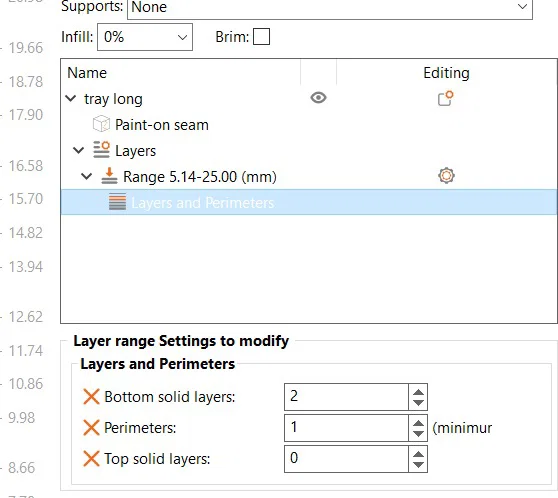Toggle visibility eye for tray long
Screen dimensions: 558x498
318,98
